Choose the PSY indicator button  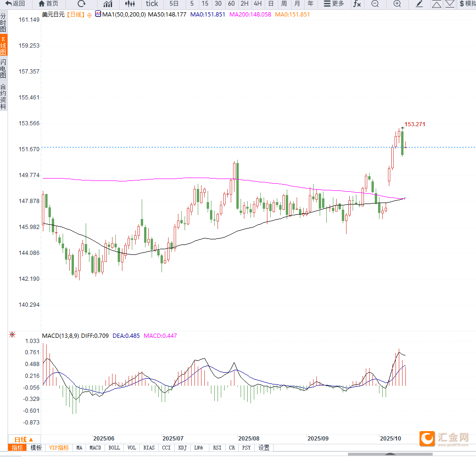pos(246,448)
